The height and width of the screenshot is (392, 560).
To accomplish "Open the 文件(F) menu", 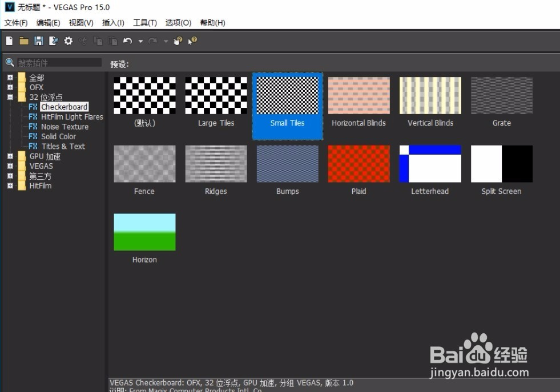I will [16, 23].
